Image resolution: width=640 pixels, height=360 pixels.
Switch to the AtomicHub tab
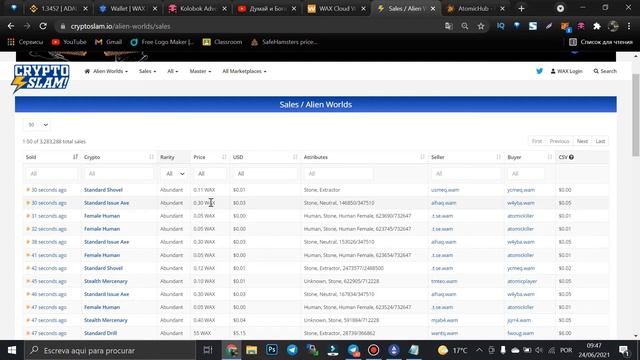tap(476, 9)
